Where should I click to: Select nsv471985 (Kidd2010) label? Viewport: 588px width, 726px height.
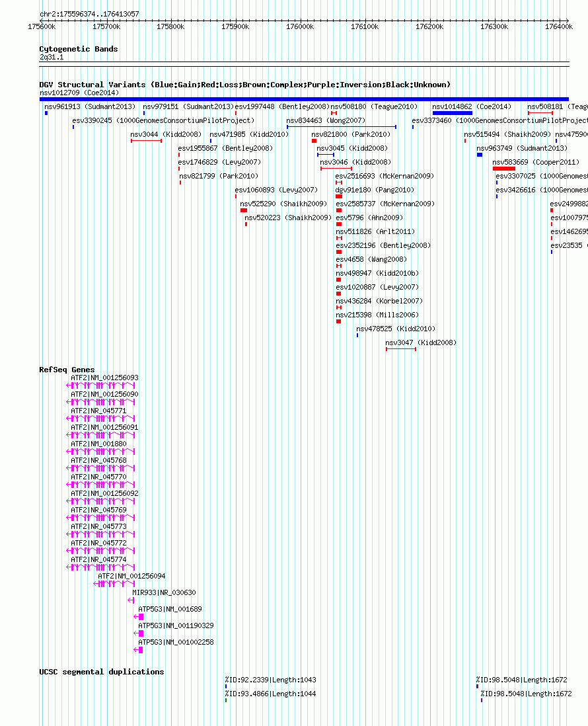tap(249, 134)
